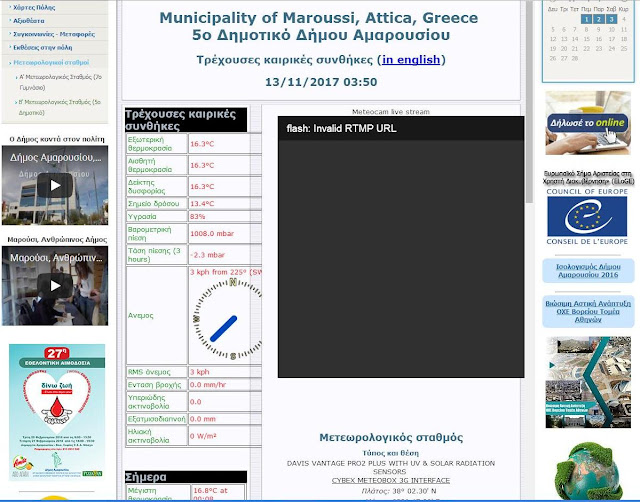Click the Υγρασία 83% value
The height and width of the screenshot is (502, 640).
click(198, 217)
